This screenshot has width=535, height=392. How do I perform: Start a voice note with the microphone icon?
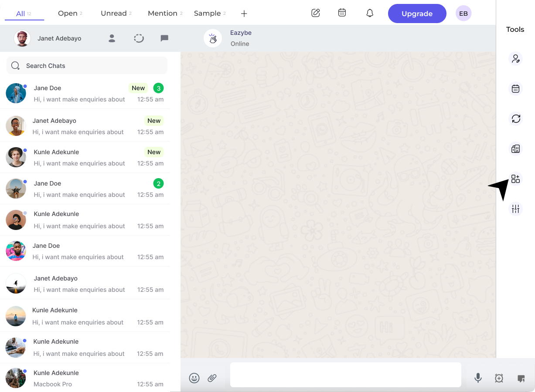[478, 378]
